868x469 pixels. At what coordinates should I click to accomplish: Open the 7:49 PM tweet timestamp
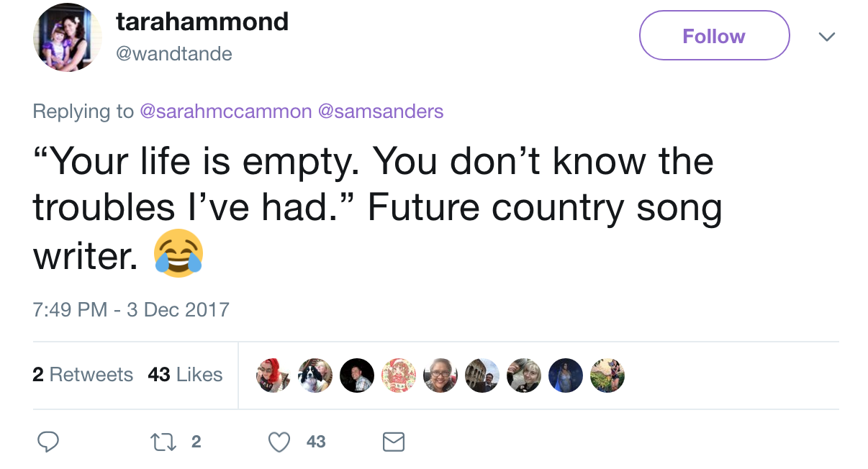[131, 310]
